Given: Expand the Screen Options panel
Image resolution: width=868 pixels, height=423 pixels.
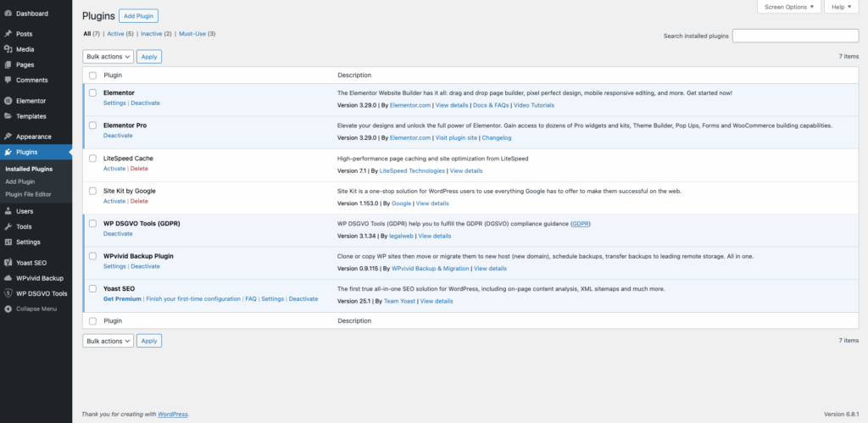Looking at the screenshot, I should click(x=789, y=7).
